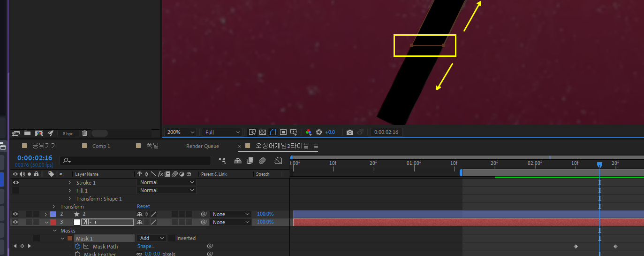Open the Full resolution dropdown
Image resolution: width=644 pixels, height=256 pixels.
pyautogui.click(x=222, y=132)
